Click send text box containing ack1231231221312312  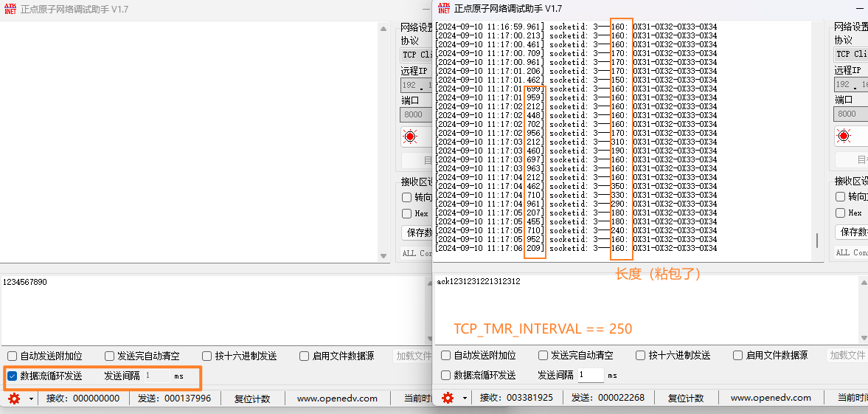(x=647, y=308)
